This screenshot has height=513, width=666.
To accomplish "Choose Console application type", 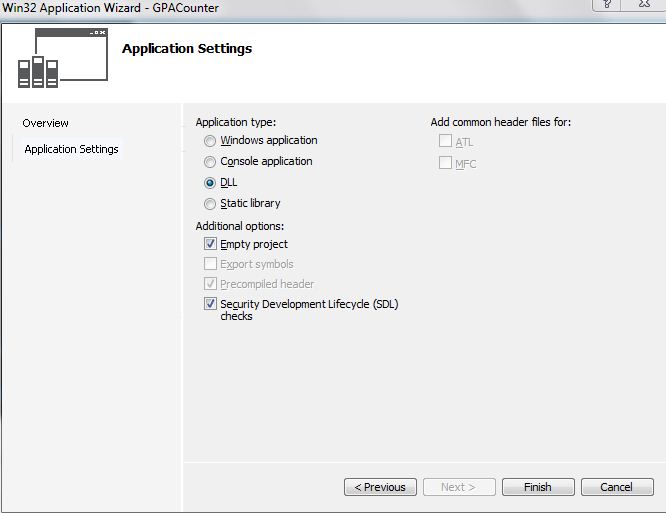I will click(210, 162).
